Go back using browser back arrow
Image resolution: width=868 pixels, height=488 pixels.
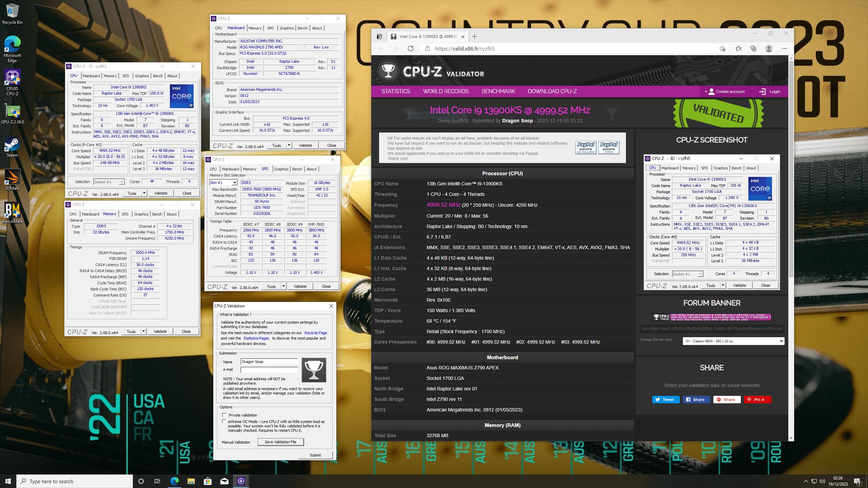[x=381, y=48]
